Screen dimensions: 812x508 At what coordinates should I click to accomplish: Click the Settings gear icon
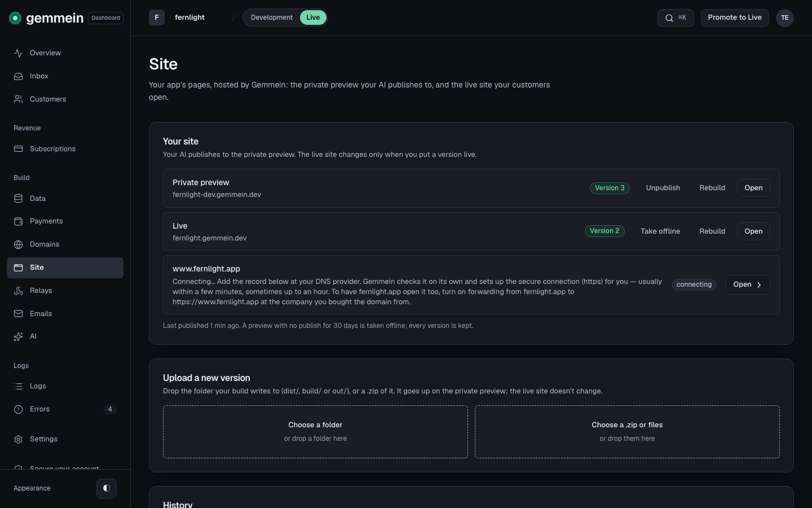(x=19, y=439)
